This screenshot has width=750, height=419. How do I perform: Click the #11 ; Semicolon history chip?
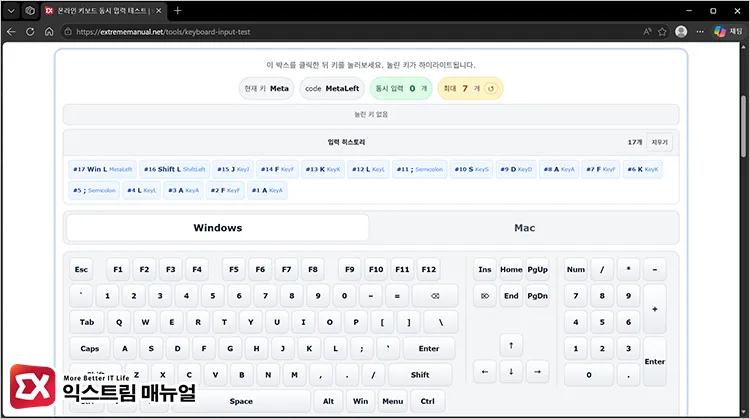click(419, 169)
